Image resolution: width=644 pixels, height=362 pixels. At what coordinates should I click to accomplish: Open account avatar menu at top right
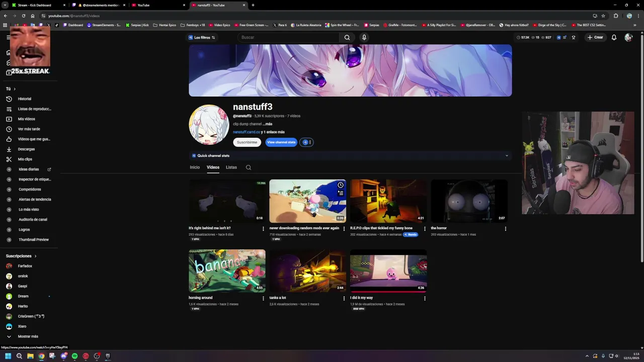[628, 37]
